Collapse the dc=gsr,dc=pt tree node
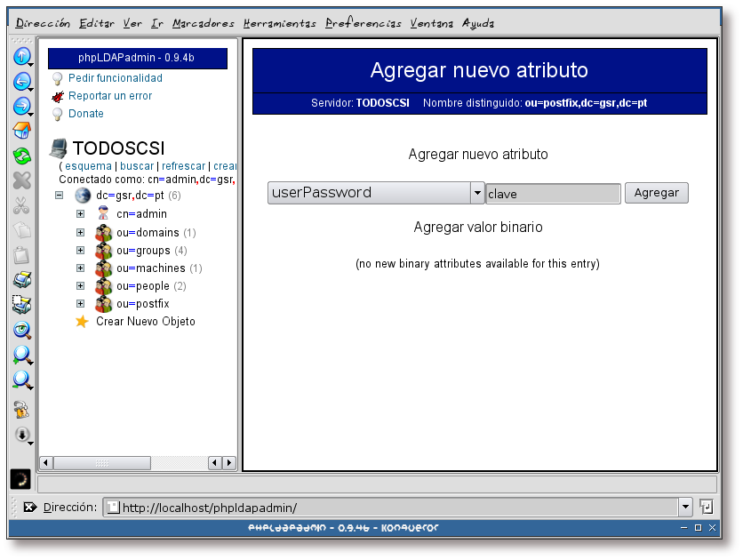Viewport: 743px width, 560px height. (59, 195)
